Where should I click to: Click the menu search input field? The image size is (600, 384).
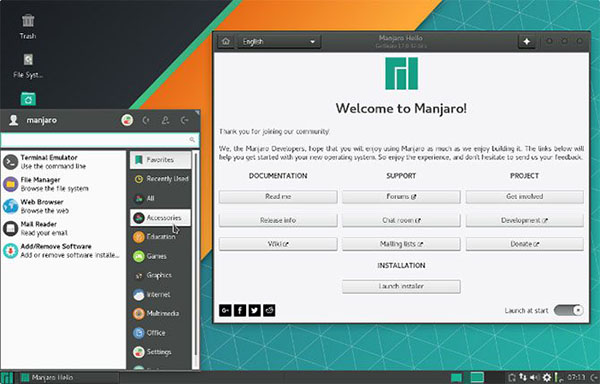(99, 140)
